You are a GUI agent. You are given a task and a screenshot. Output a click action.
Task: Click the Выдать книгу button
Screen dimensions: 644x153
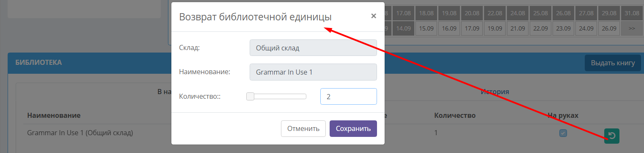coord(613,63)
